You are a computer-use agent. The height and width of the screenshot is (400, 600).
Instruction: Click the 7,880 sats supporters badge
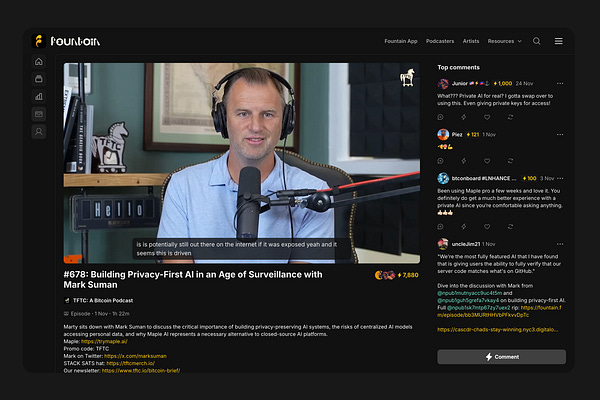(396, 275)
